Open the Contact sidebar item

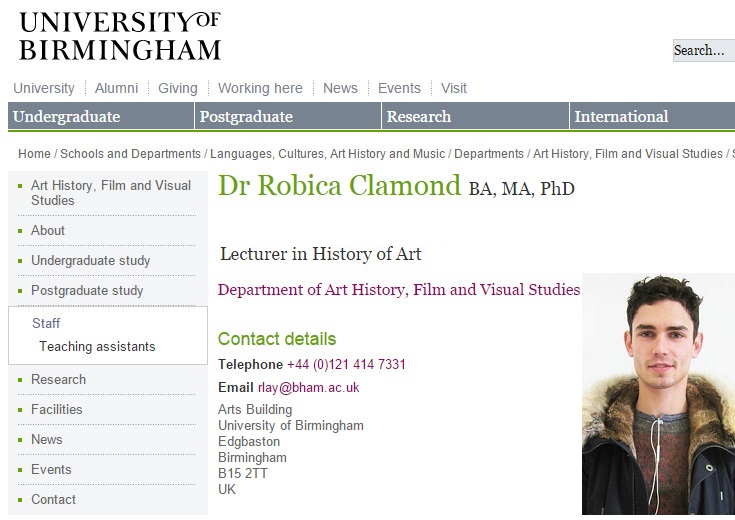tap(53, 500)
